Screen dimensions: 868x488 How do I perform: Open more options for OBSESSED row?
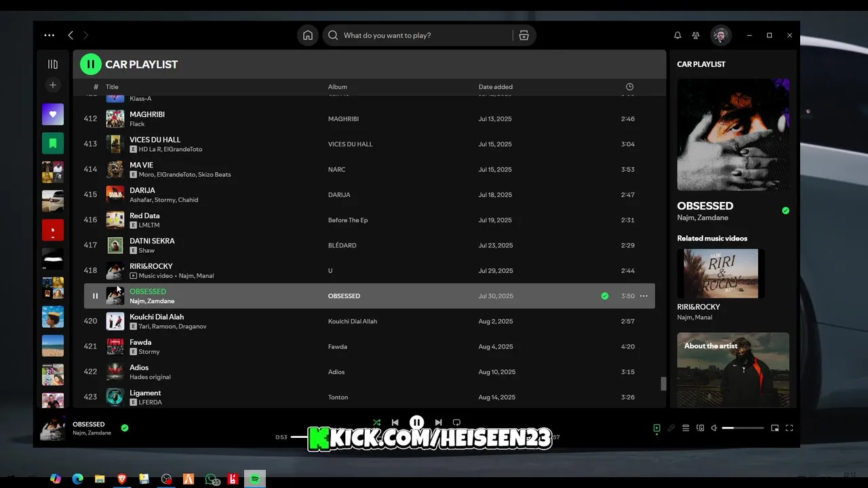644,296
